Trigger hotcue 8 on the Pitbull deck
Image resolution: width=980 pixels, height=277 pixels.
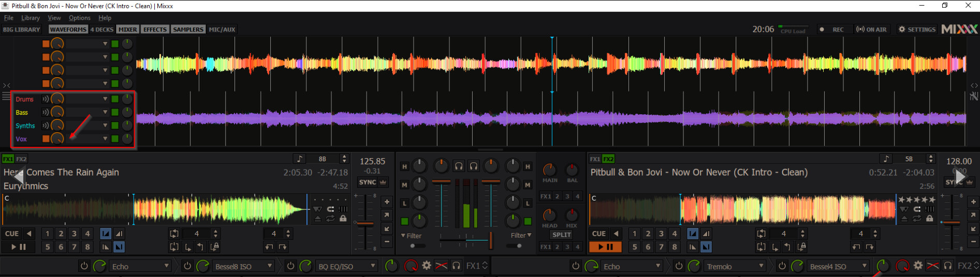(675, 247)
